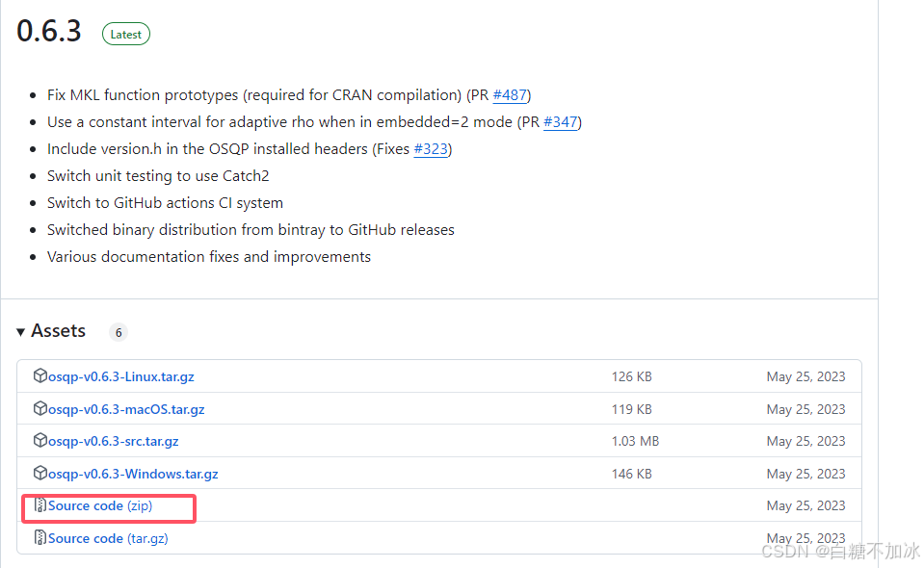
Task: Click the 119 KB file size
Action: pyautogui.click(x=632, y=409)
